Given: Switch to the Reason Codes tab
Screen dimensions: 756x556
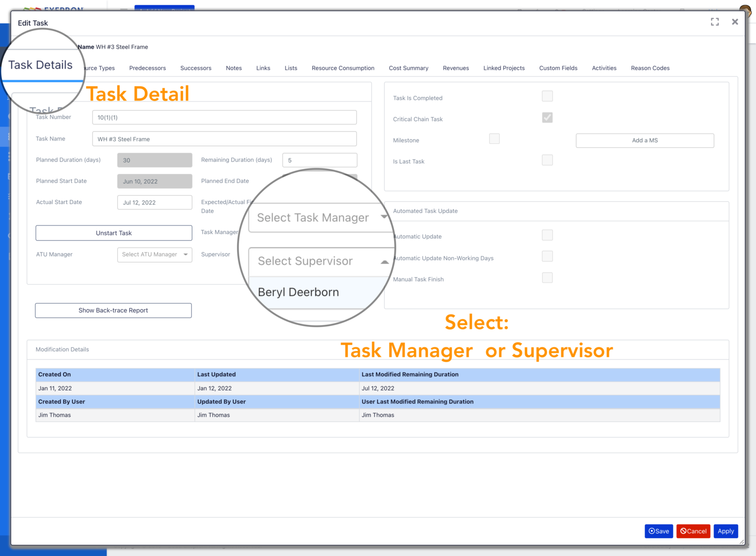Looking at the screenshot, I should click(x=650, y=68).
